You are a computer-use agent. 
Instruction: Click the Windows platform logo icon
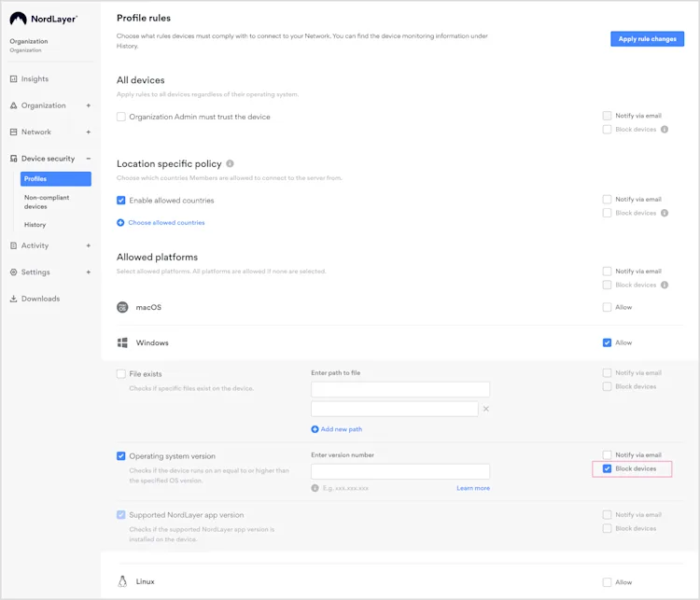pos(122,342)
